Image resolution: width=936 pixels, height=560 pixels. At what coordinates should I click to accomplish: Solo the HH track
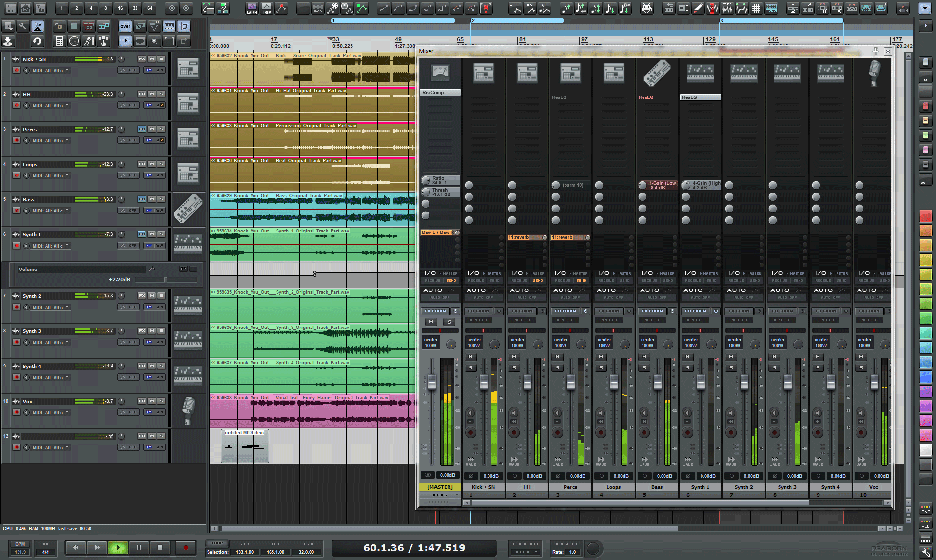point(161,94)
